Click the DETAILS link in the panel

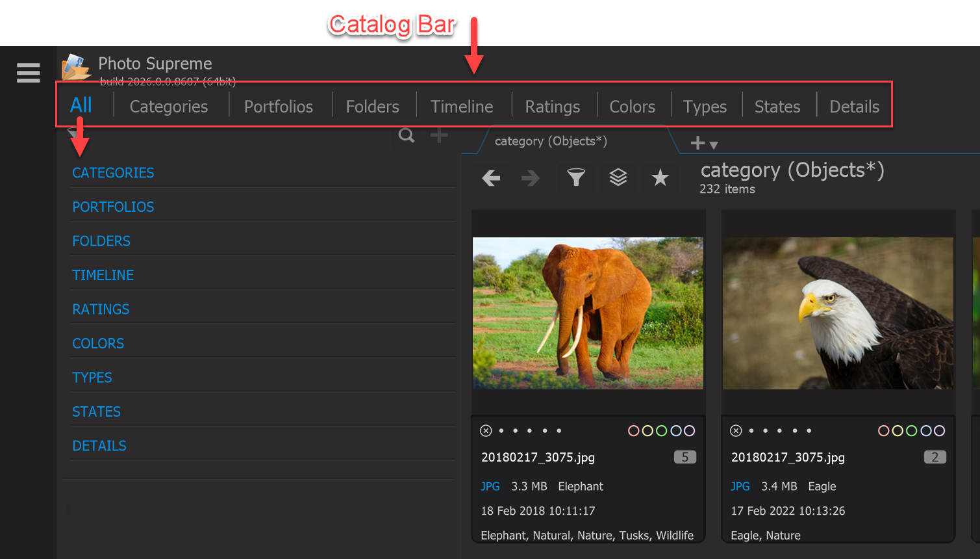coord(99,446)
